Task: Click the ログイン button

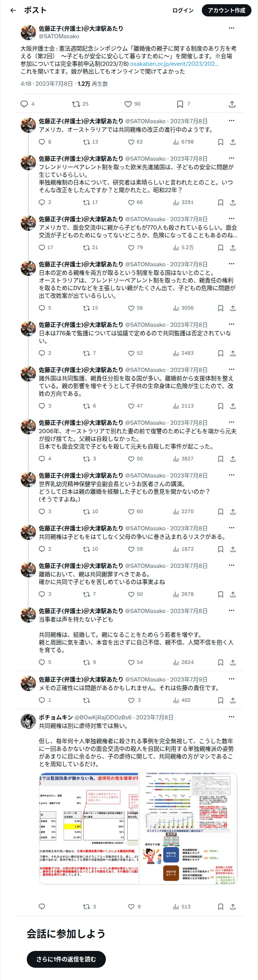Action: (183, 10)
